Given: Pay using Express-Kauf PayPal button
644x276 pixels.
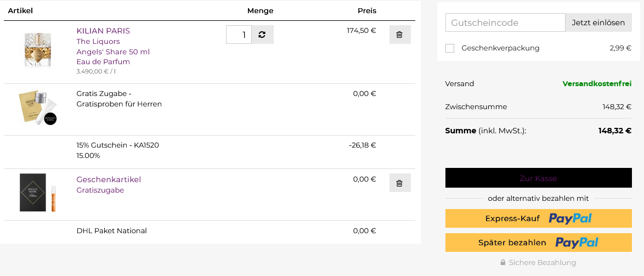Looking at the screenshot, I should pos(538,218).
